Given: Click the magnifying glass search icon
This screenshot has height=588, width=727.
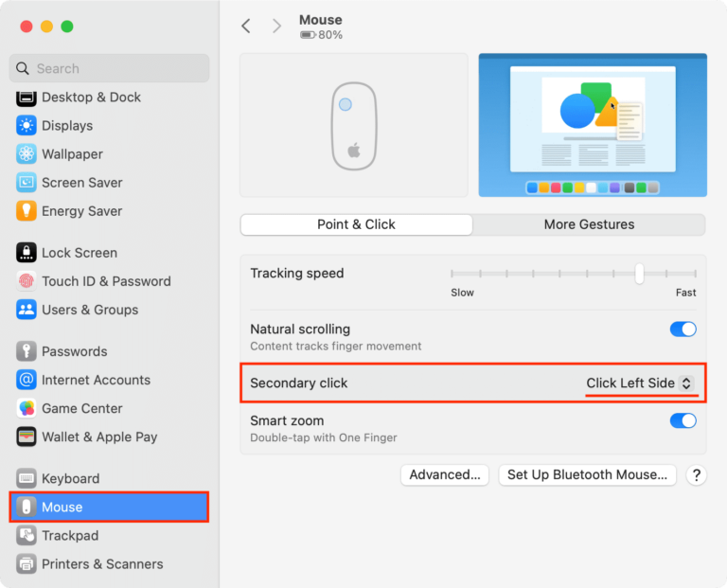Looking at the screenshot, I should [x=23, y=68].
